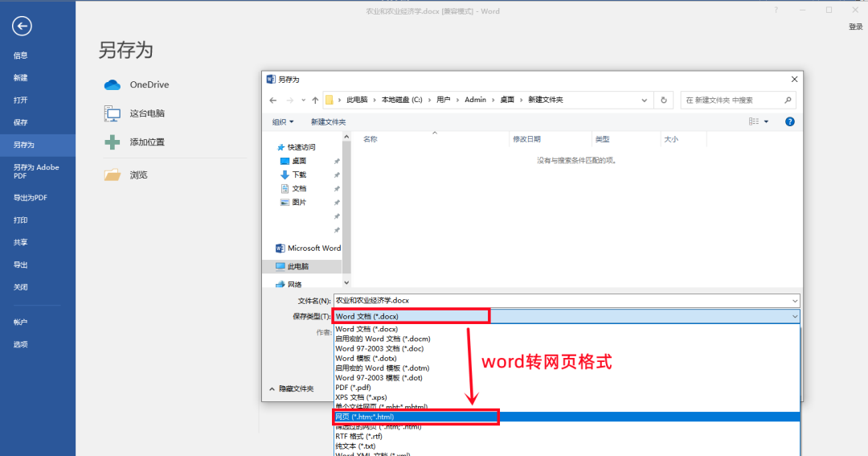Click the search magnifier icon
Image resolution: width=868 pixels, height=456 pixels.
click(x=788, y=101)
